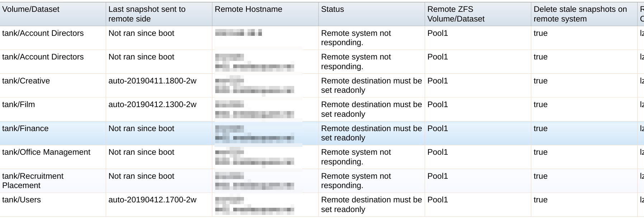Click the auto-20190411.1800-2w snapshot cell
Viewport: 644px width, 221px height.
(x=152, y=81)
